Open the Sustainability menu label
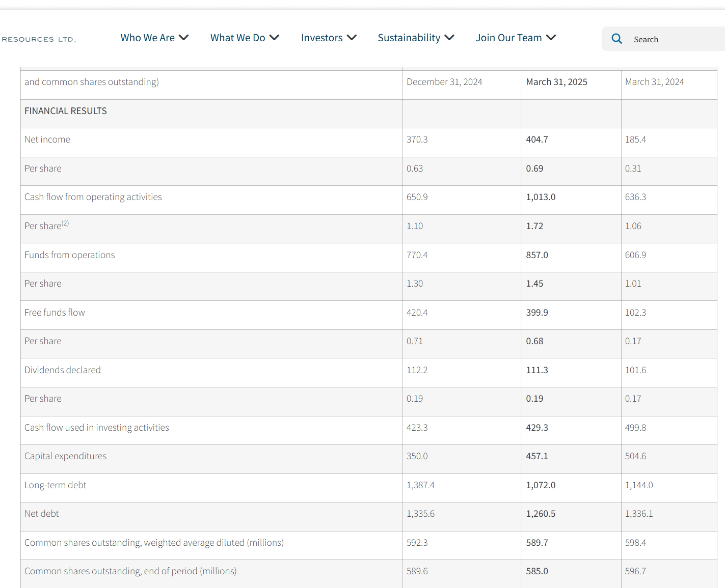Screen dimensions: 725x588 click(409, 38)
